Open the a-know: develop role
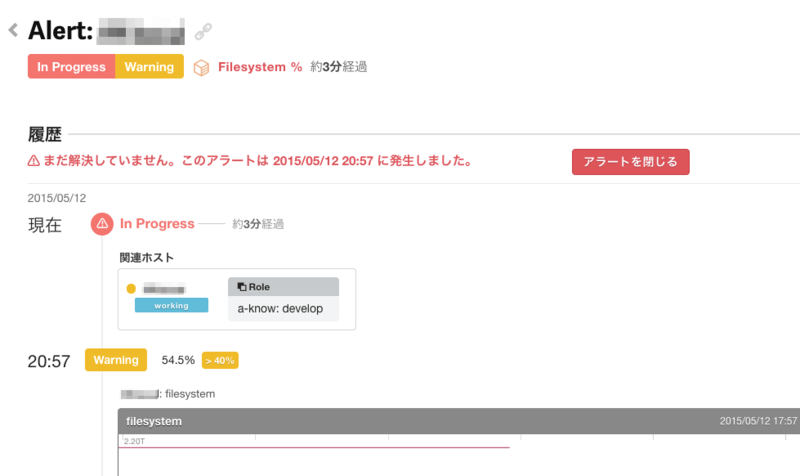800x476 pixels. click(x=280, y=309)
